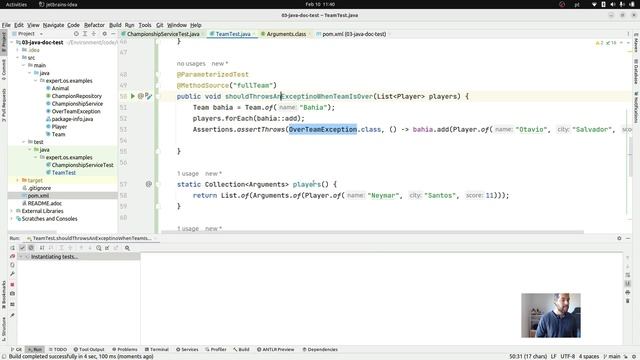Click the wrench settings icon in Run panel
Image resolution: width=640 pixels, height=360 pixels.
pos(13,274)
